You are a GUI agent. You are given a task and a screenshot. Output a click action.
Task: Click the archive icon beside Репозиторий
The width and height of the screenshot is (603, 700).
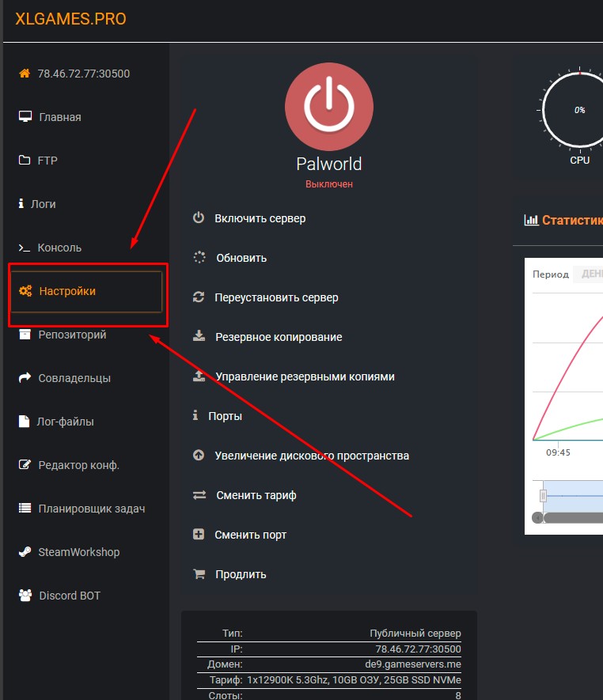point(25,335)
